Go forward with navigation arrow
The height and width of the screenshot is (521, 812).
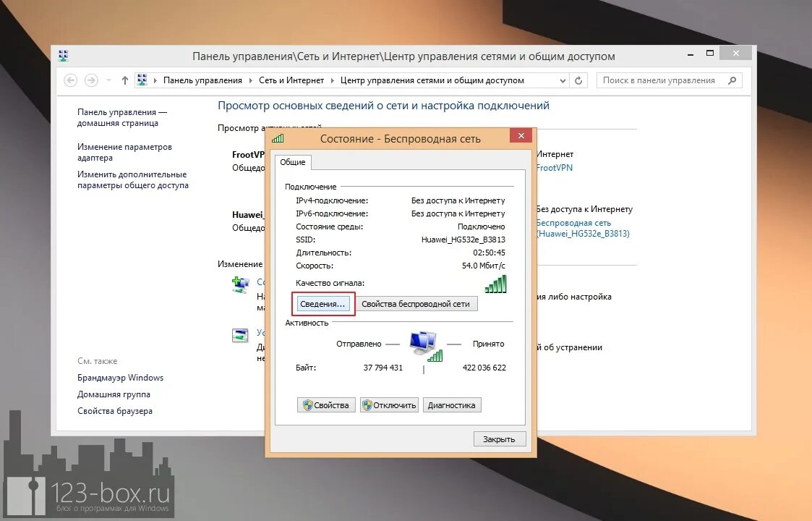91,80
